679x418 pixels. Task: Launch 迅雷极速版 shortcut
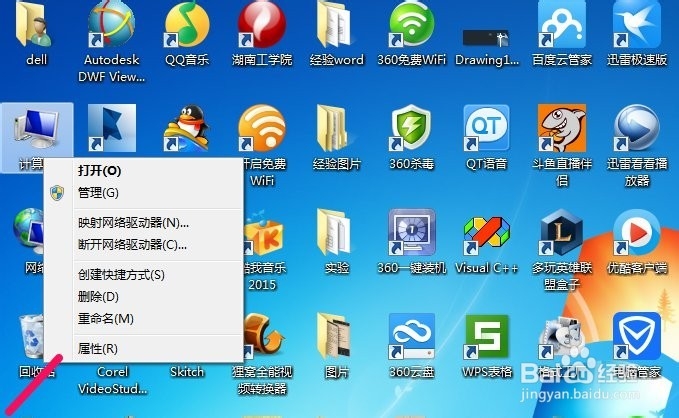click(637, 24)
